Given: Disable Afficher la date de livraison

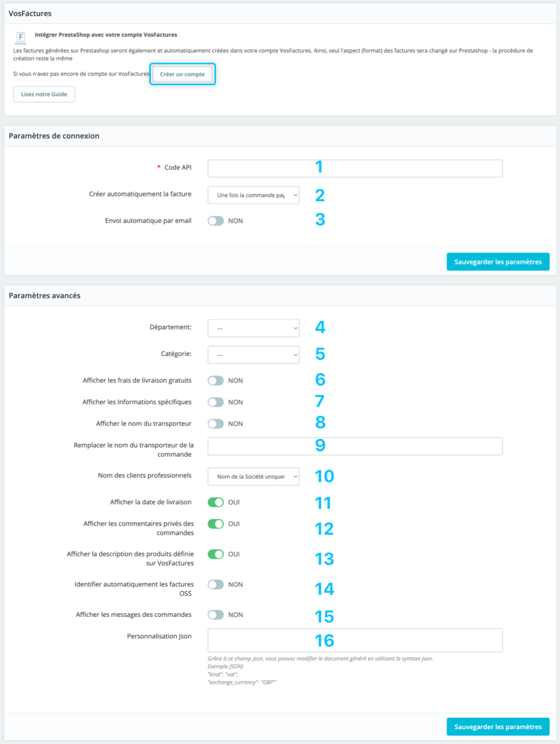Looking at the screenshot, I should click(x=216, y=502).
